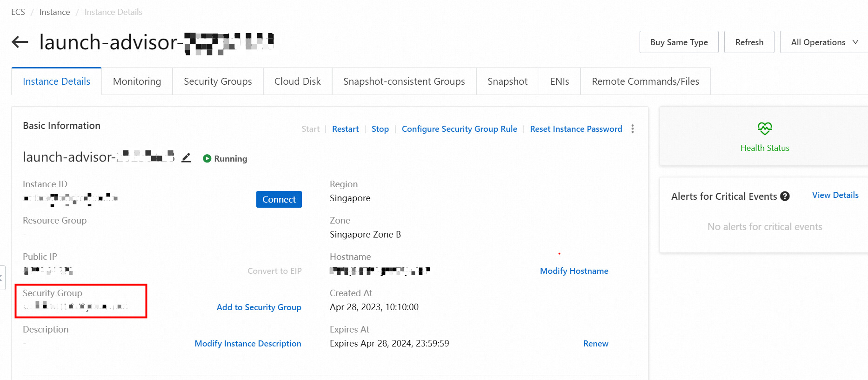Click the Buy Same Type button
Viewport: 868px width, 380px height.
point(679,42)
